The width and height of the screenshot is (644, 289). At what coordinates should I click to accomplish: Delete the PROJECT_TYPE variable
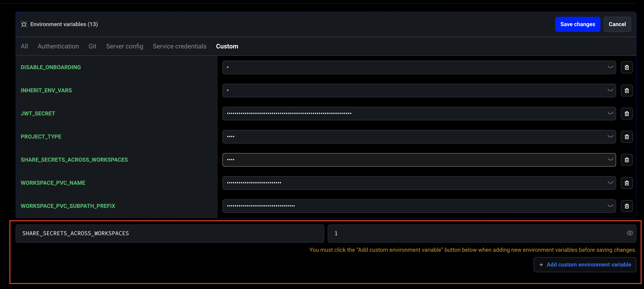coord(626,137)
